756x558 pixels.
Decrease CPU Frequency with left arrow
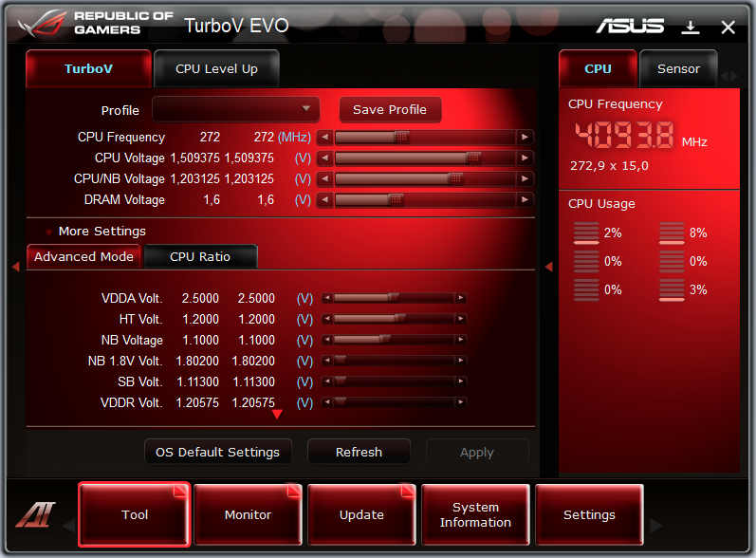click(x=325, y=138)
